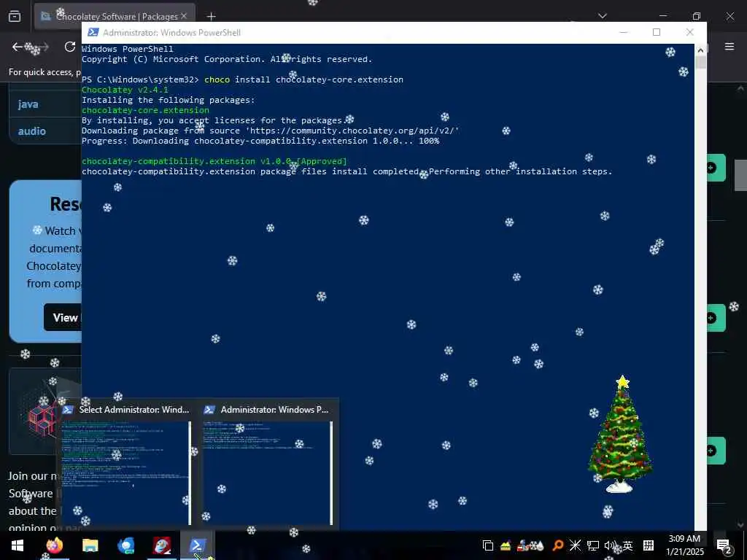747x560 pixels.
Task: Open the notification center icon
Action: tap(723, 545)
